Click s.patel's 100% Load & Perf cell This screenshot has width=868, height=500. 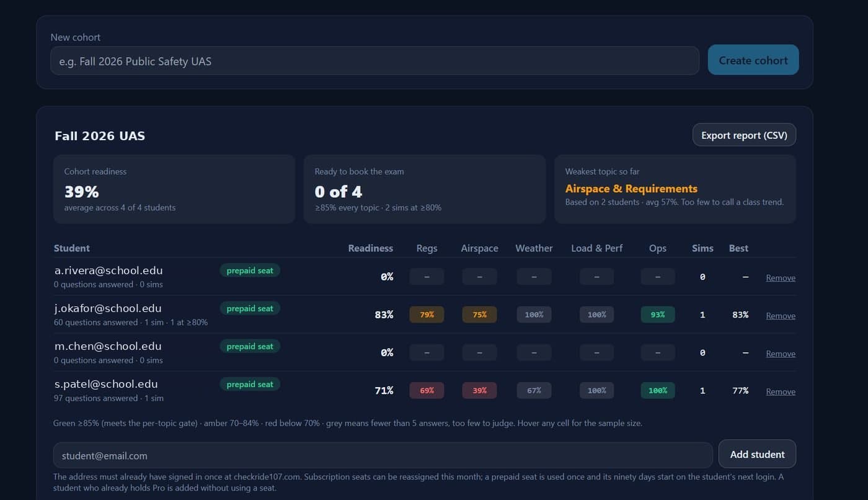(x=596, y=390)
